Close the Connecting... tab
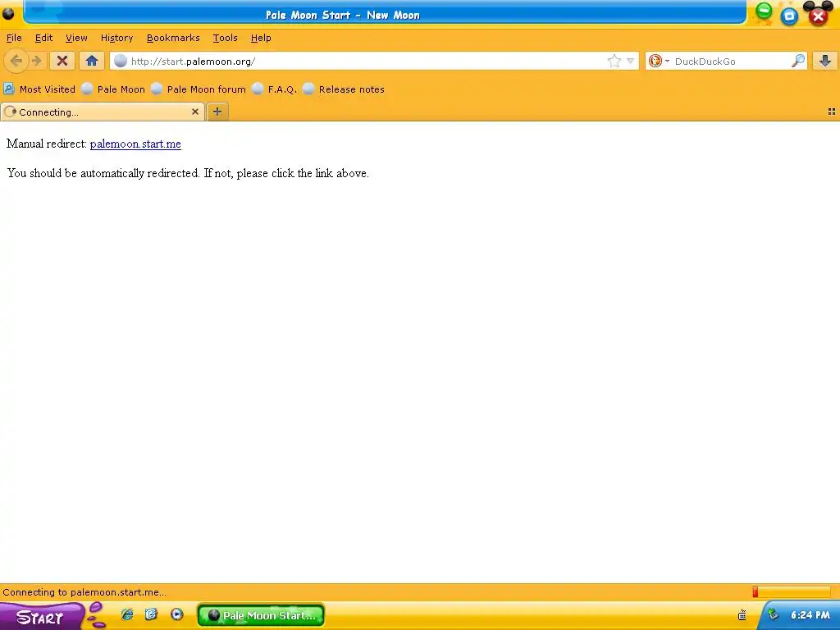The width and height of the screenshot is (840, 630). [195, 112]
